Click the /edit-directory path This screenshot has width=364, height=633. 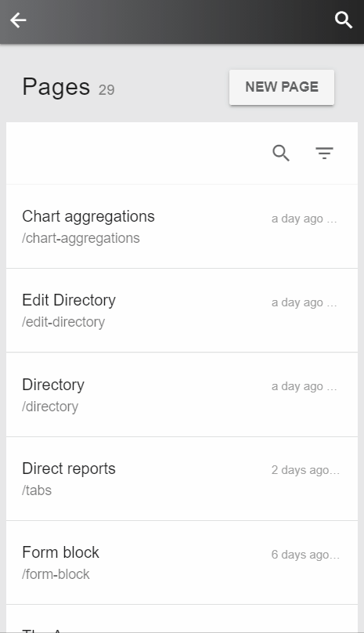pyautogui.click(x=63, y=322)
